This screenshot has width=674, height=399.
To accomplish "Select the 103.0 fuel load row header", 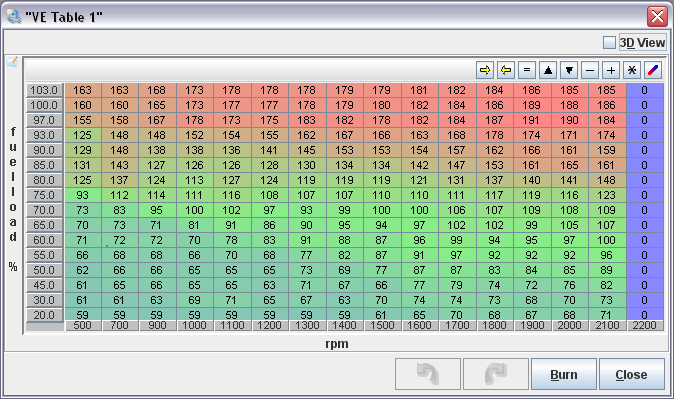I will click(x=45, y=90).
